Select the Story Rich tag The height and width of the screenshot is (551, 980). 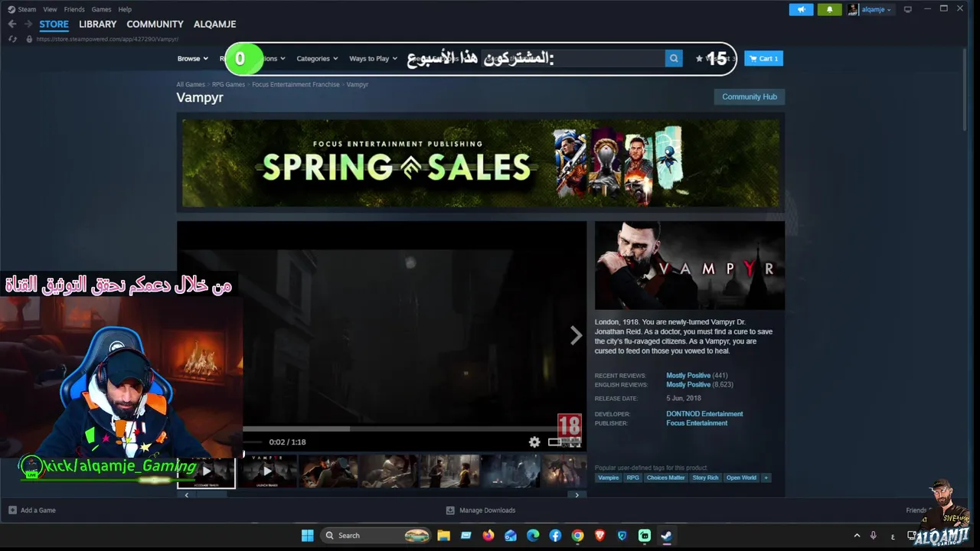point(705,478)
